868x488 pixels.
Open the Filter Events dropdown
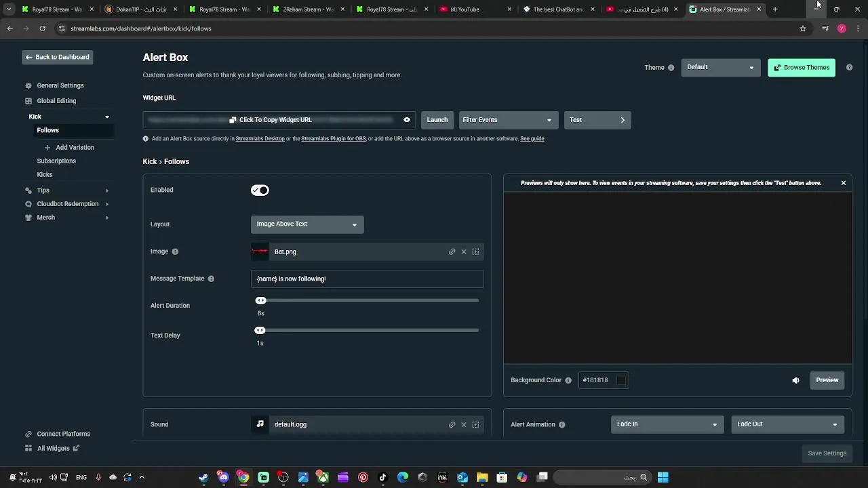click(509, 120)
